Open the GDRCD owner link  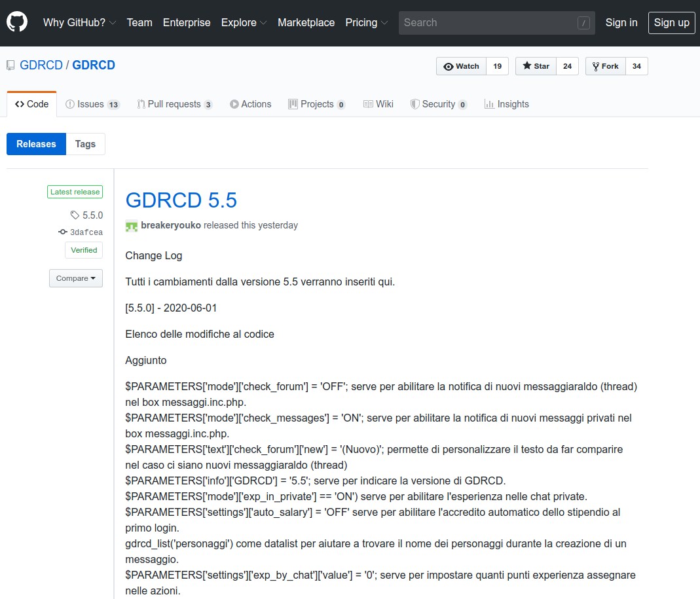[x=41, y=65]
